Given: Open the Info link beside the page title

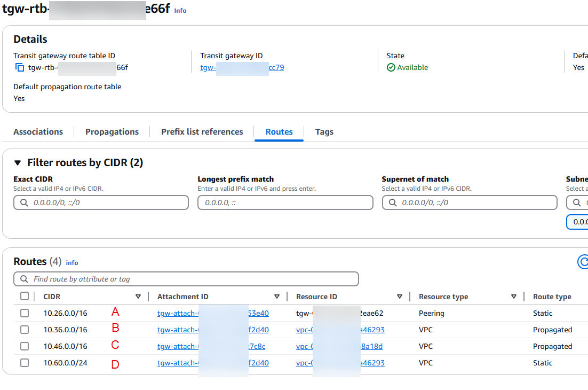Looking at the screenshot, I should pyautogui.click(x=180, y=11).
